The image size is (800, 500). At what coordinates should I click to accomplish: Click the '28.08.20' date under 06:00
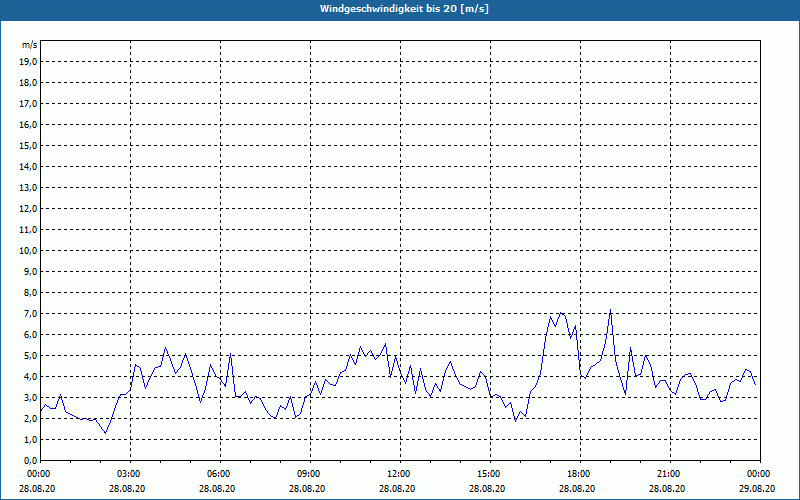217,488
